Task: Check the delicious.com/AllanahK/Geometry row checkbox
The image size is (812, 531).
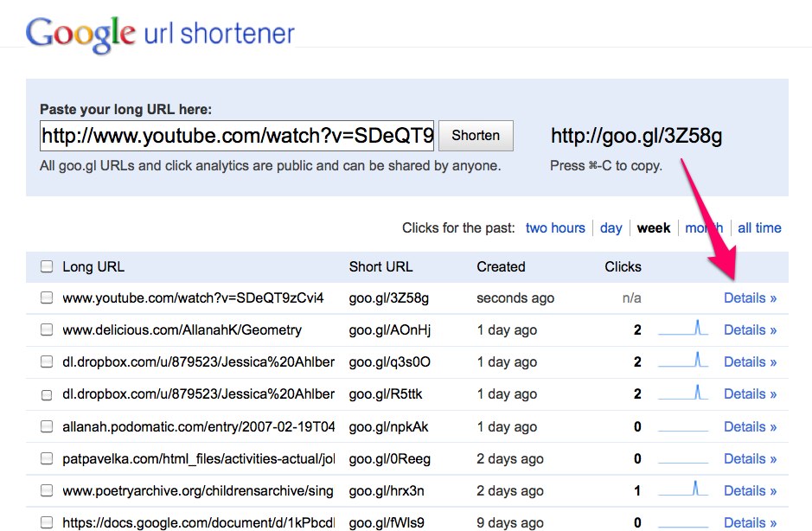Action: click(x=47, y=329)
